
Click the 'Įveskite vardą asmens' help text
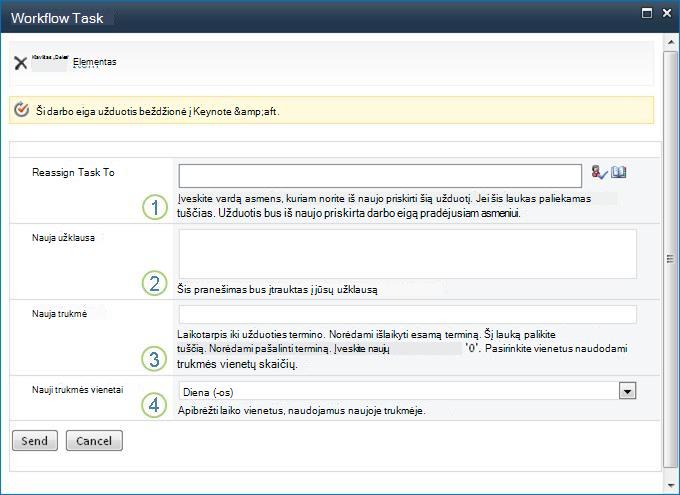click(384, 206)
